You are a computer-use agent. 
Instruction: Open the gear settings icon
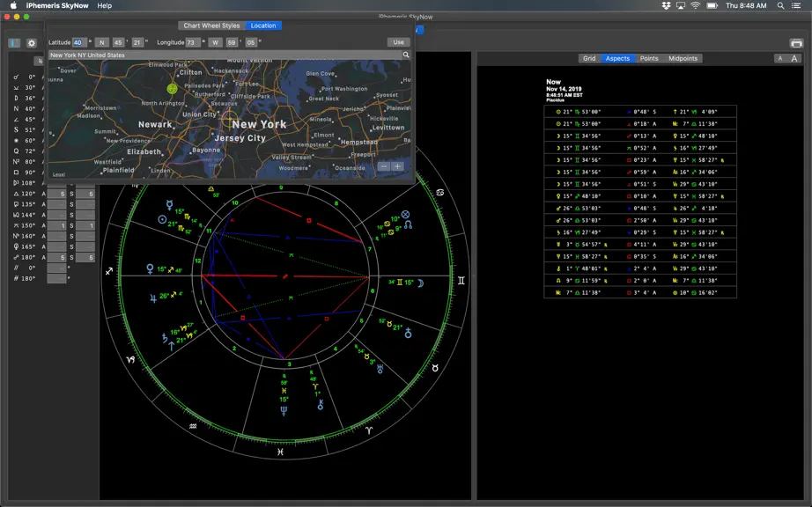[32, 43]
